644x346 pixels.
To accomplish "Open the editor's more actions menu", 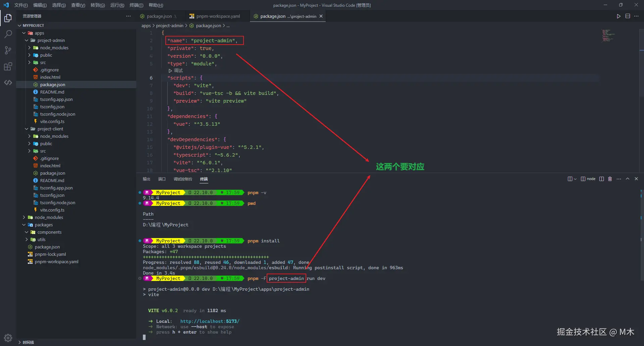I will (x=636, y=16).
